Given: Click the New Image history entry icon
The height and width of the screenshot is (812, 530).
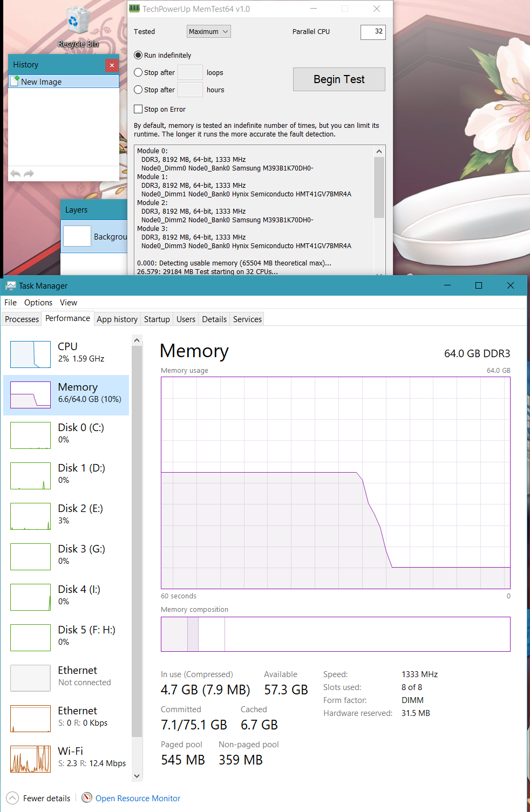Looking at the screenshot, I should point(15,81).
